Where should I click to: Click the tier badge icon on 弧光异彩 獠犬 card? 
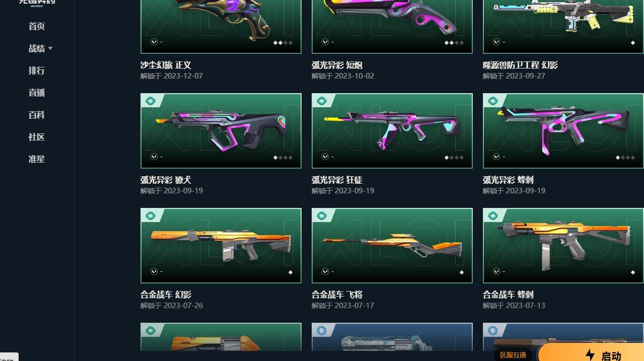(x=150, y=101)
